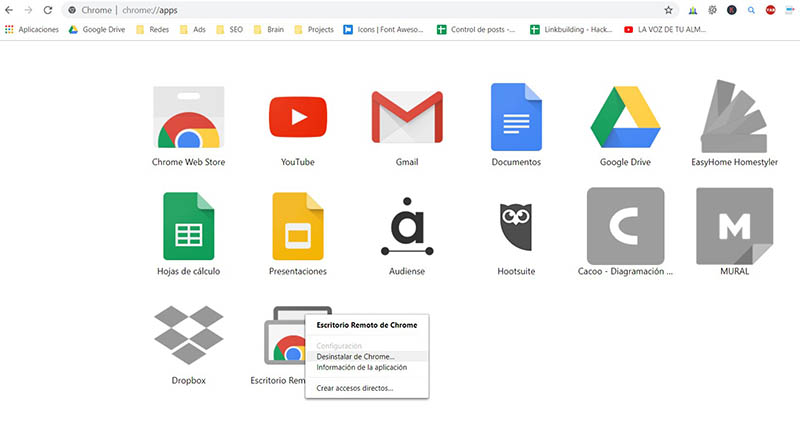Launch the YouTube app
This screenshot has width=800, height=447.
[298, 117]
